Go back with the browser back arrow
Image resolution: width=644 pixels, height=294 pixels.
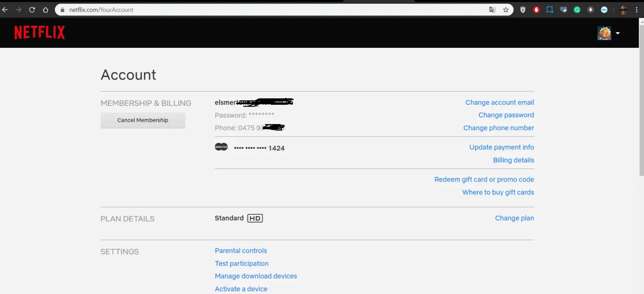[x=5, y=10]
